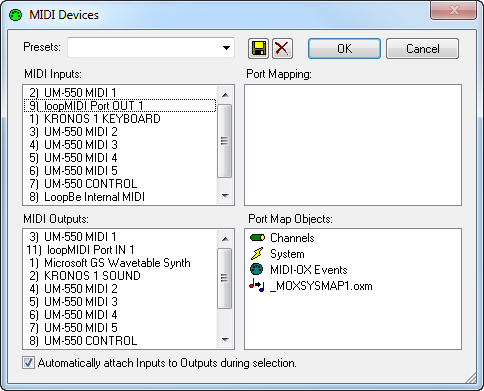Open the Presets dropdown list

coord(226,48)
